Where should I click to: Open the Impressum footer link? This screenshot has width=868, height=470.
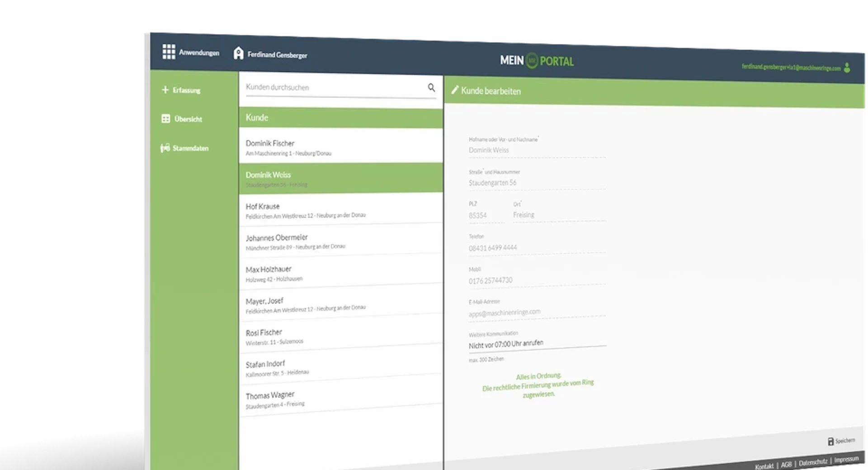846,459
